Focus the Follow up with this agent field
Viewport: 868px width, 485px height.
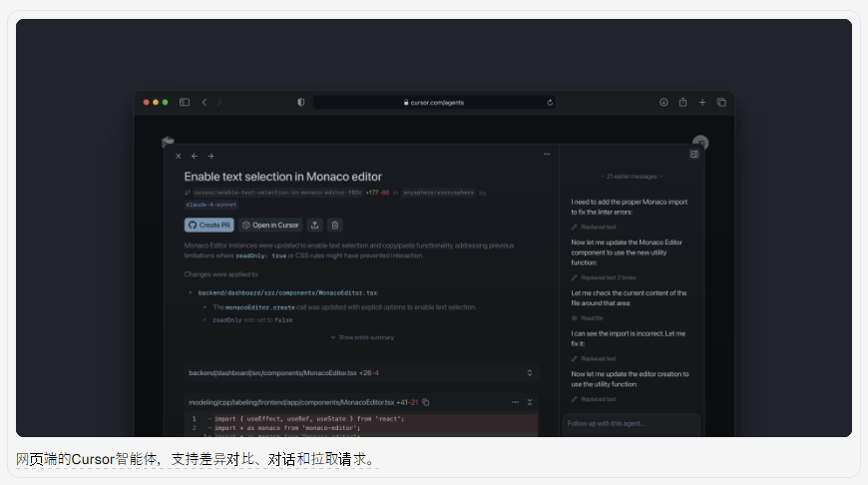(x=632, y=424)
